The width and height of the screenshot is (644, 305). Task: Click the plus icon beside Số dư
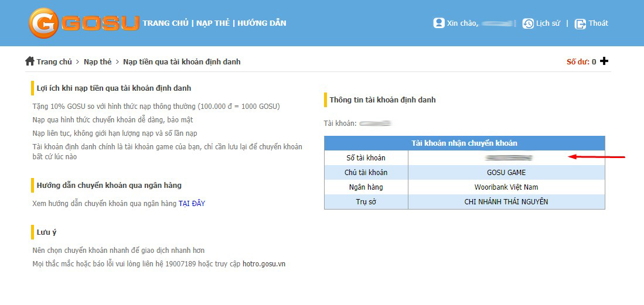coord(604,61)
